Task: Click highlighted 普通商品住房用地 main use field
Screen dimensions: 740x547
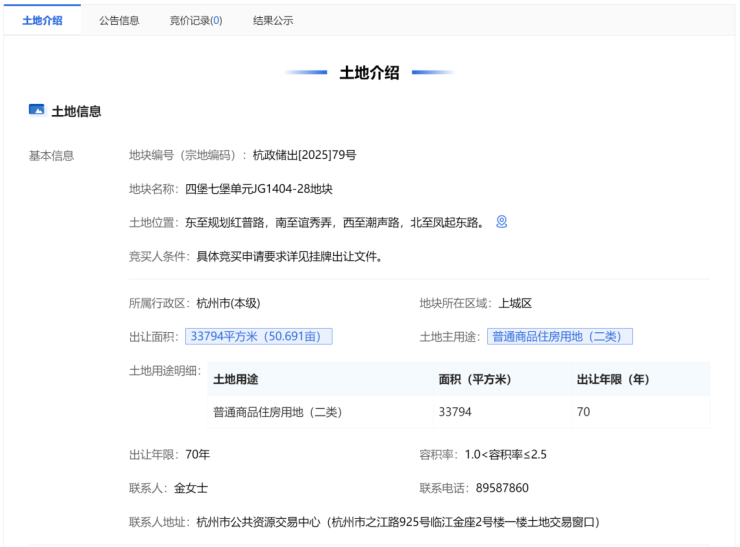Action: click(x=560, y=337)
